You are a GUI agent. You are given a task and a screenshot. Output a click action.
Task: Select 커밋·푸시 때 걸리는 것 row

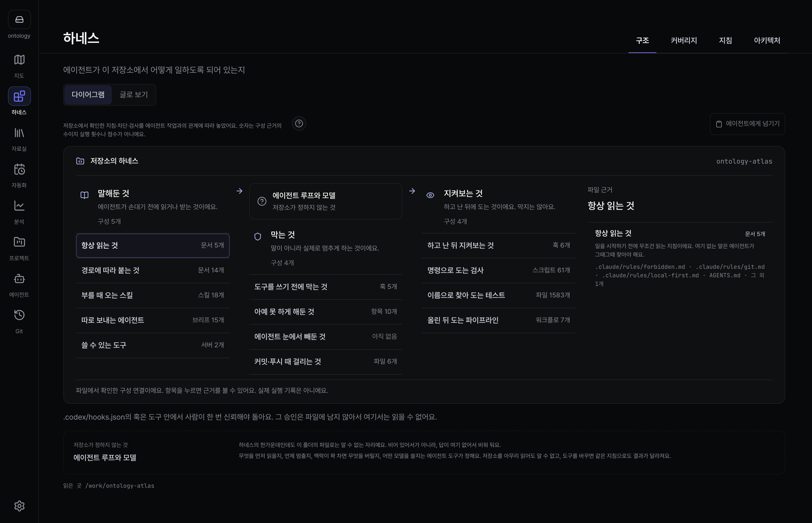tap(326, 362)
